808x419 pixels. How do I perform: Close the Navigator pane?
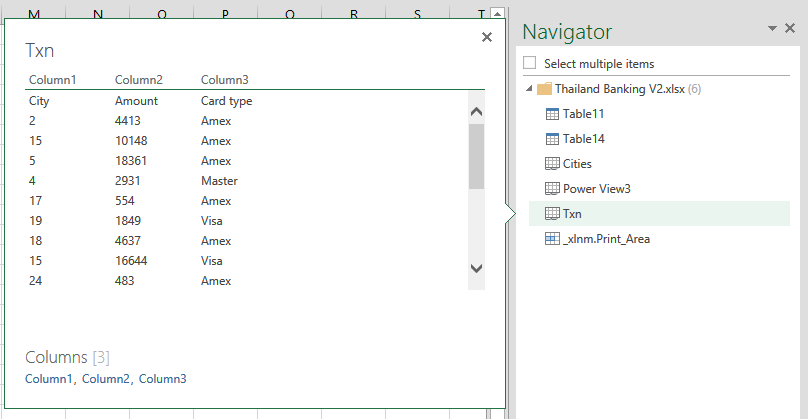coord(790,29)
